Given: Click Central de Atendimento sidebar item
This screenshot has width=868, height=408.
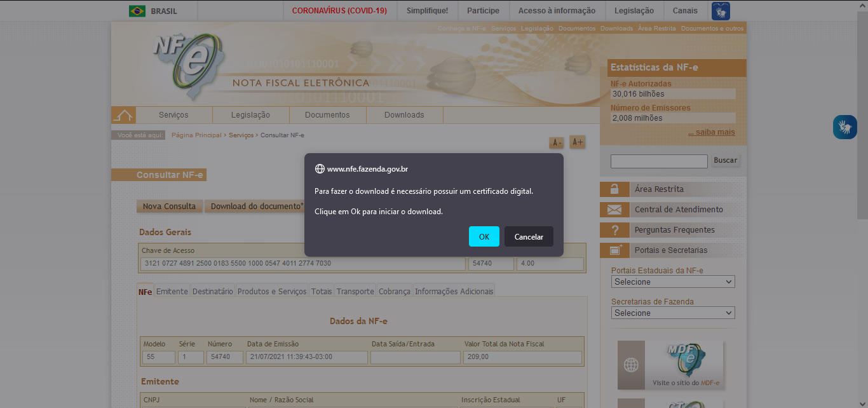Looking at the screenshot, I should click(x=673, y=210).
